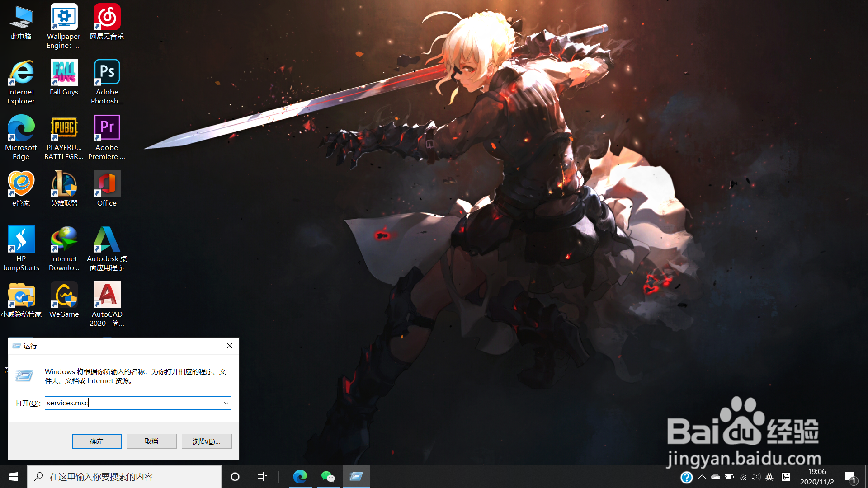Screen dimensions: 868x488
Task: Click 浏览(B)... to browse files
Action: pos(207,441)
